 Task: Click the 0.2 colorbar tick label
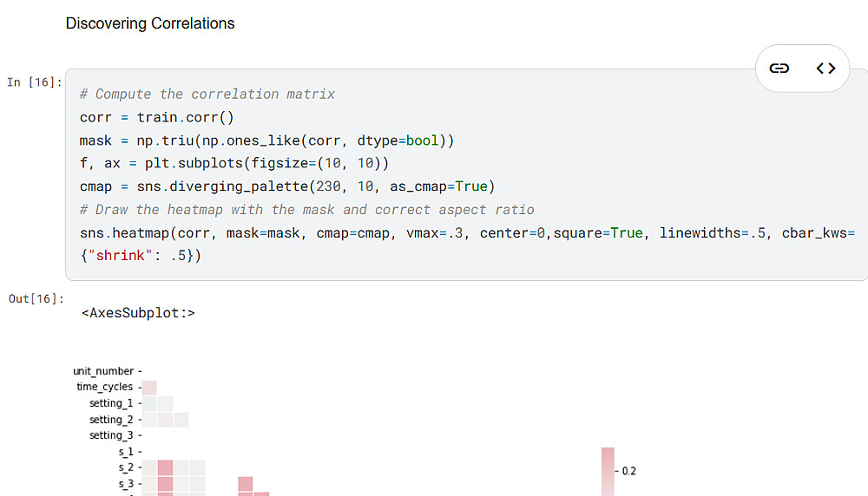628,471
